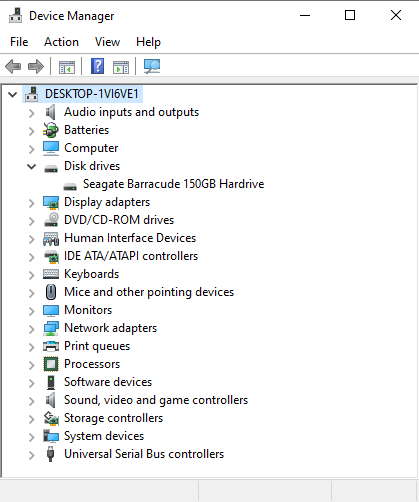
Task: Expand Universal Serial Bus controllers
Action: (x=31, y=455)
